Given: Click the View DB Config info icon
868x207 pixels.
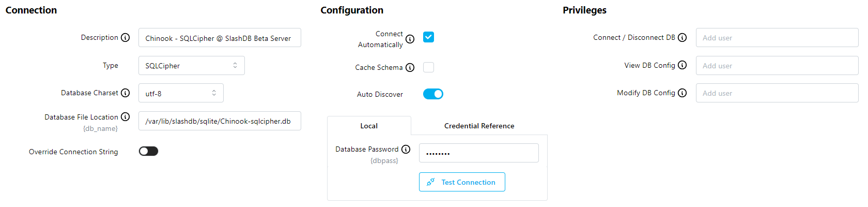Looking at the screenshot, I should (682, 65).
